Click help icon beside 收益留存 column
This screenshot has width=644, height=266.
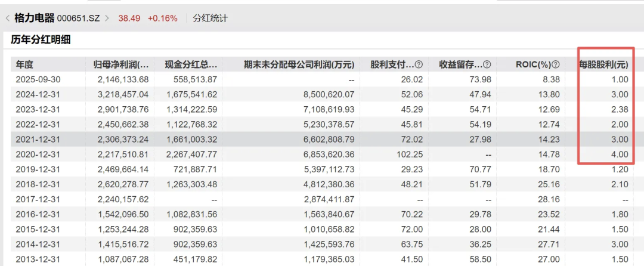487,64
